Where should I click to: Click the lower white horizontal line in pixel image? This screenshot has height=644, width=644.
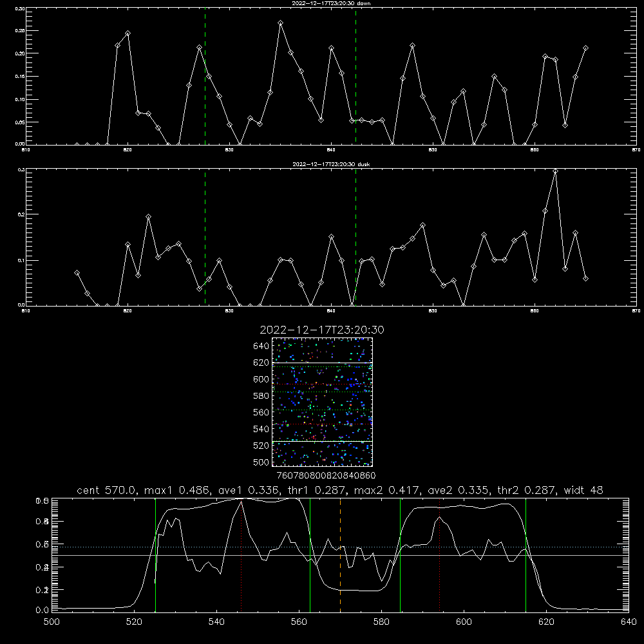pyautogui.click(x=322, y=442)
